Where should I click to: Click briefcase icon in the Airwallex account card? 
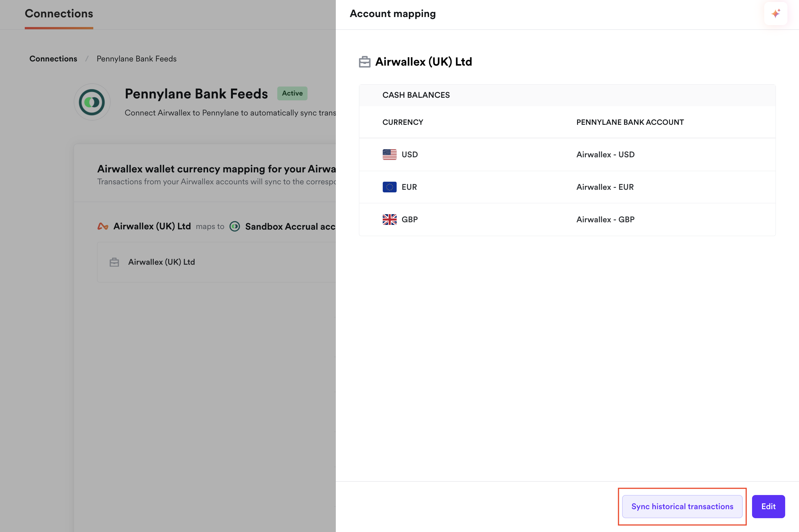point(114,262)
